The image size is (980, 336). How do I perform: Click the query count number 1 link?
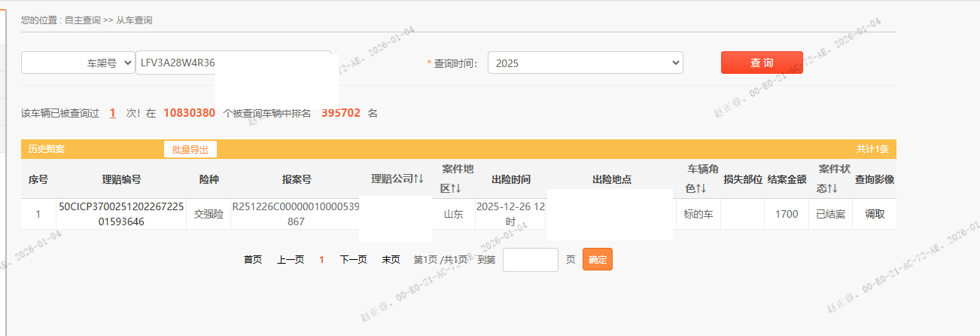tap(112, 113)
